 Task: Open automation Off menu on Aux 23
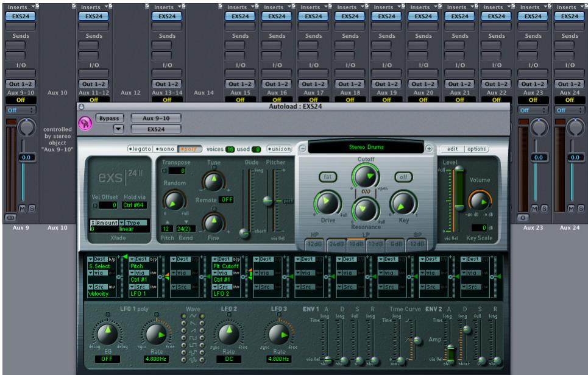(532, 110)
